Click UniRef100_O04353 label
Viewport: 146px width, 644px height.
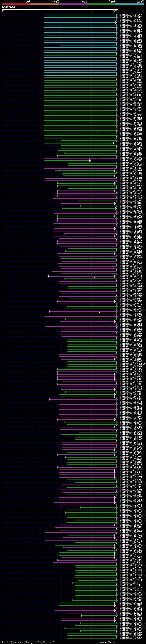[131, 87]
